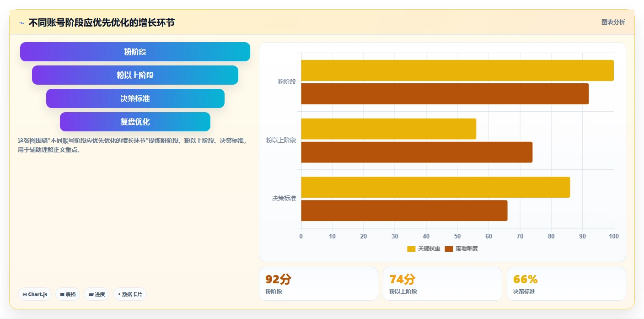Click the 图表分析 label in header
The image size is (644, 319).
point(613,22)
